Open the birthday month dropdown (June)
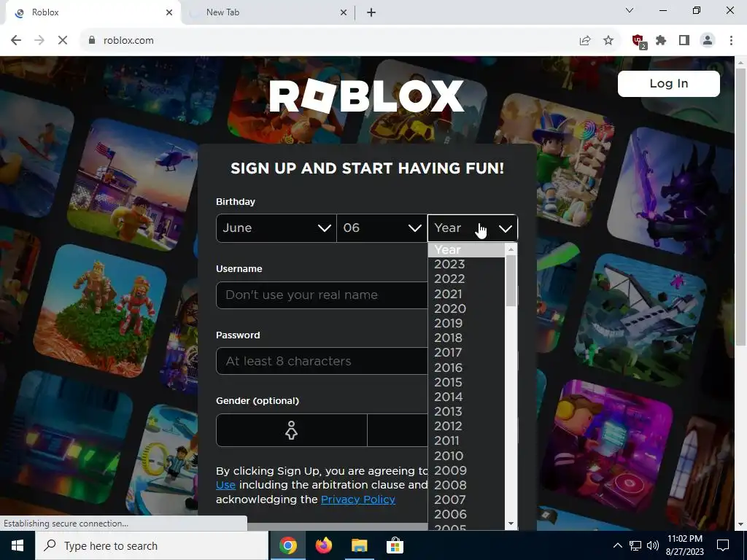747x560 pixels. coord(276,228)
